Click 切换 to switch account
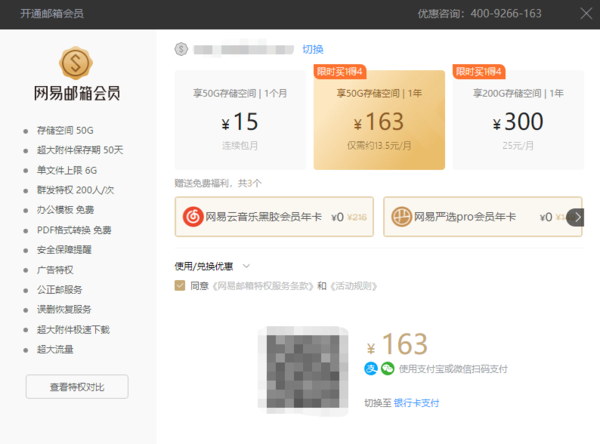Viewport: 600px width, 444px height. pyautogui.click(x=313, y=49)
